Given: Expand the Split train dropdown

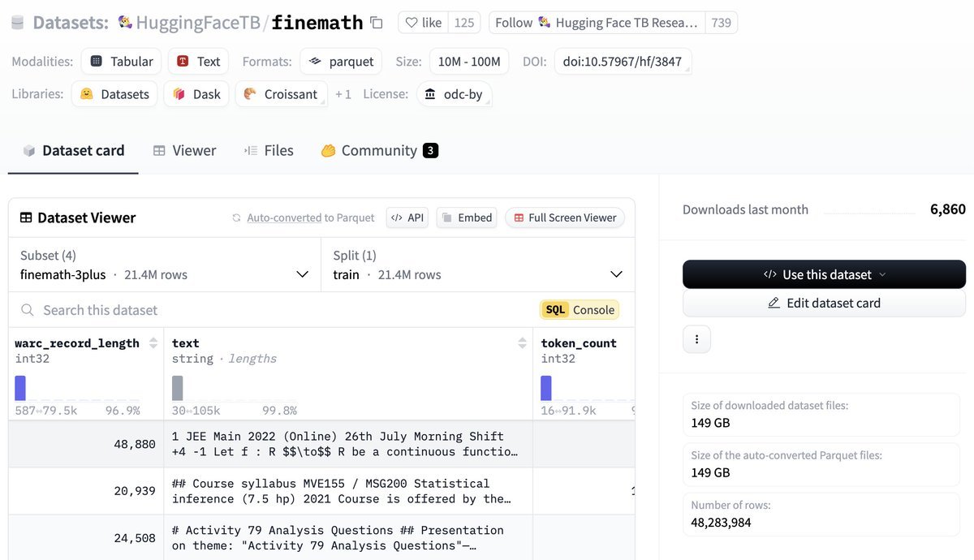Looking at the screenshot, I should click(478, 265).
